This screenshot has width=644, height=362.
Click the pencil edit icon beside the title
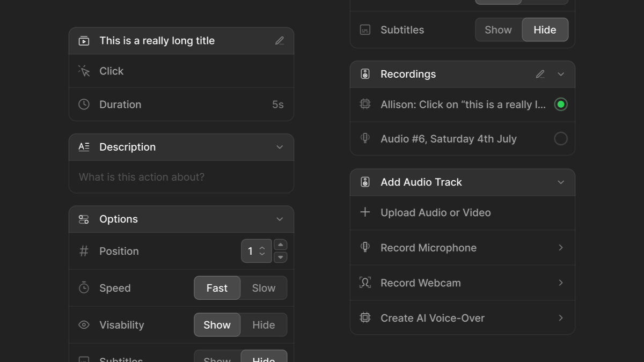coord(280,41)
